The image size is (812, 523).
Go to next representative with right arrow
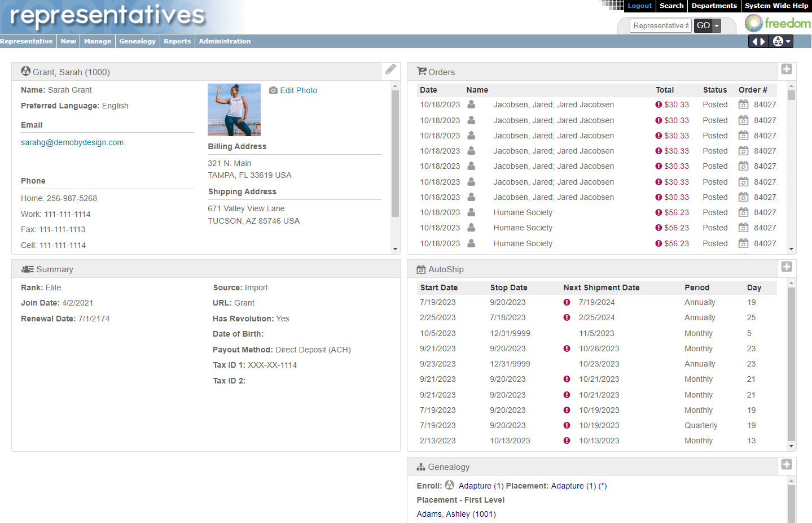(763, 41)
